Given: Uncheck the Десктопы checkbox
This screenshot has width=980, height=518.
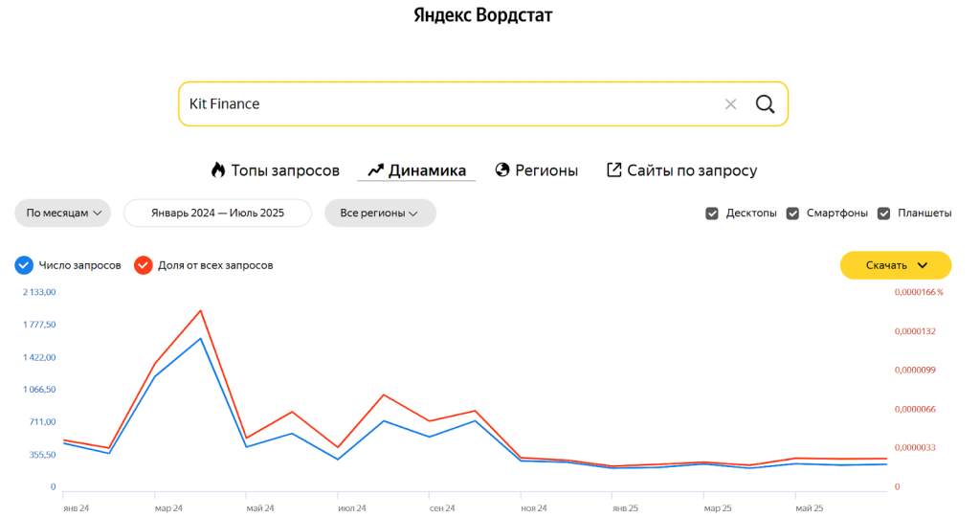Looking at the screenshot, I should pos(712,214).
